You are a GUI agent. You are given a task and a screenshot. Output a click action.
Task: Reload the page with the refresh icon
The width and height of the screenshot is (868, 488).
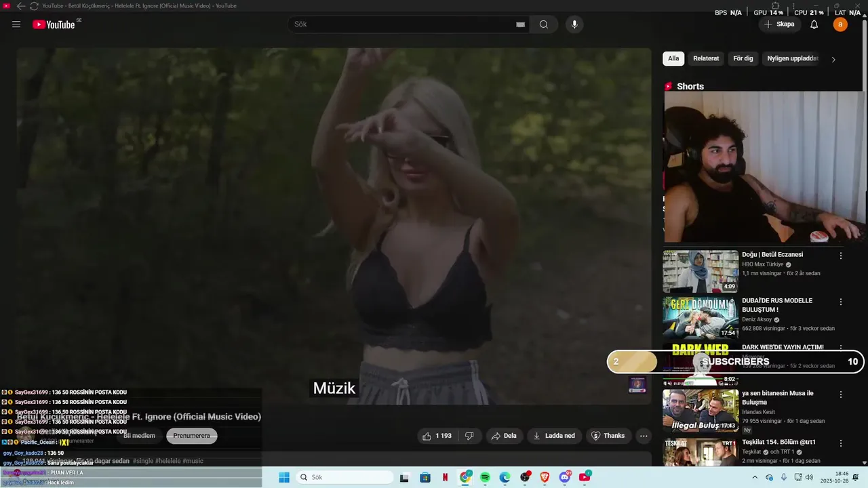tap(34, 5)
